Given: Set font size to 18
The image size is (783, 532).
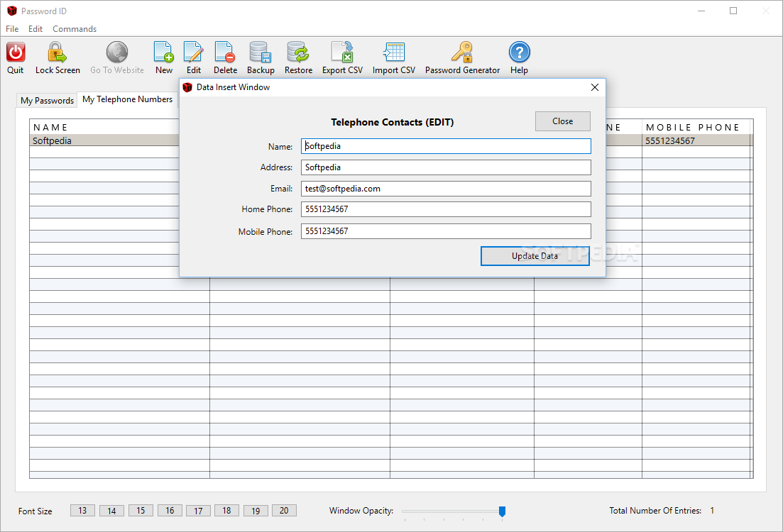Looking at the screenshot, I should tap(226, 511).
